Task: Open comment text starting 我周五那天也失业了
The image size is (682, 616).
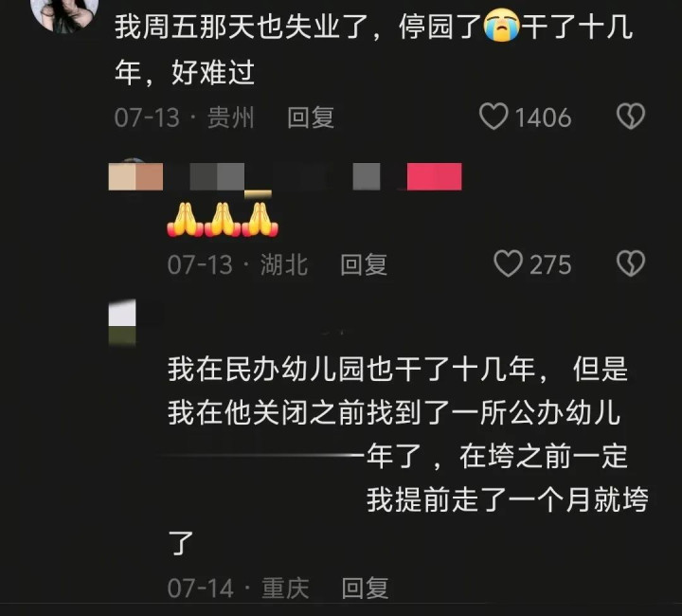Action: click(374, 49)
